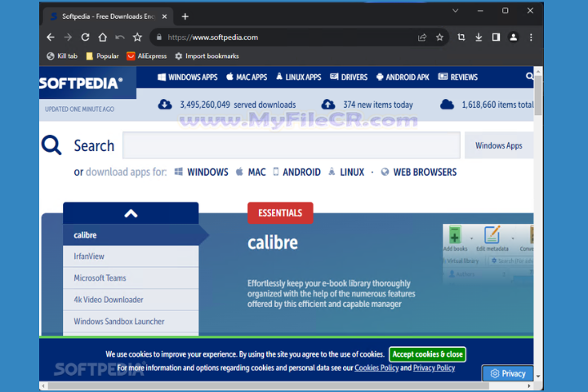Collapse list with the up chevron
This screenshot has width=588, height=392.
pos(131,213)
